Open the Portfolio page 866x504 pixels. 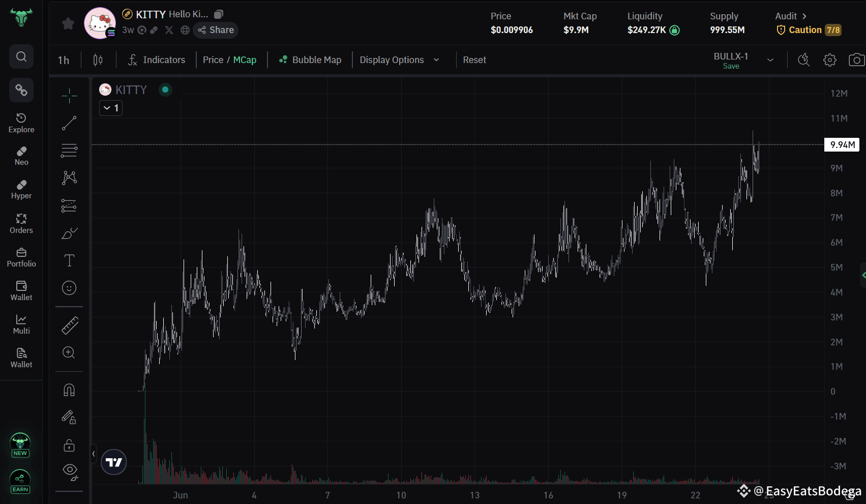[21, 258]
